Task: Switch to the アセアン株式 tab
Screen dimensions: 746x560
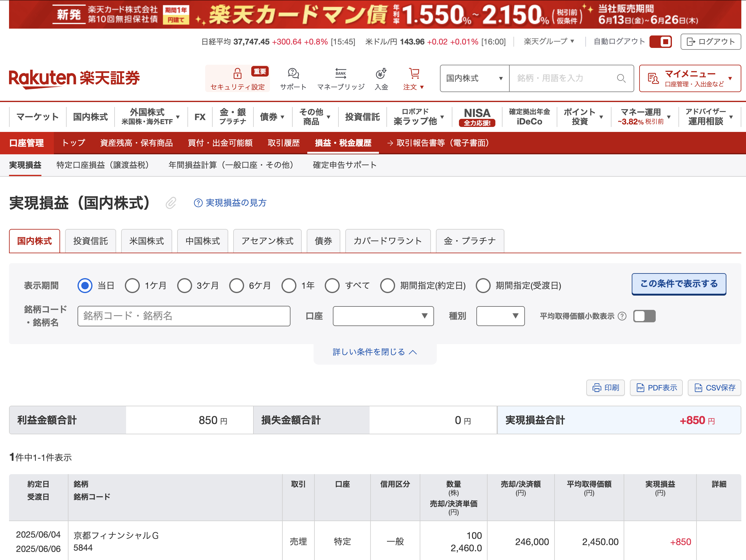Action: (267, 241)
